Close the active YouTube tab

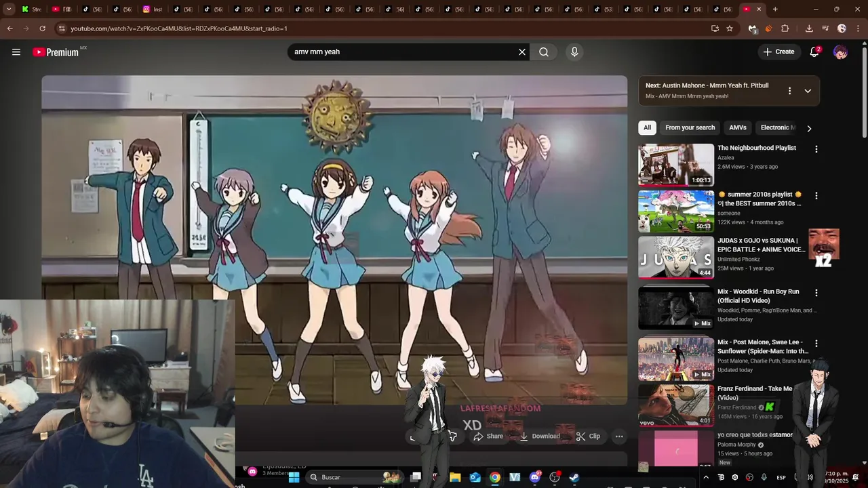pos(759,9)
